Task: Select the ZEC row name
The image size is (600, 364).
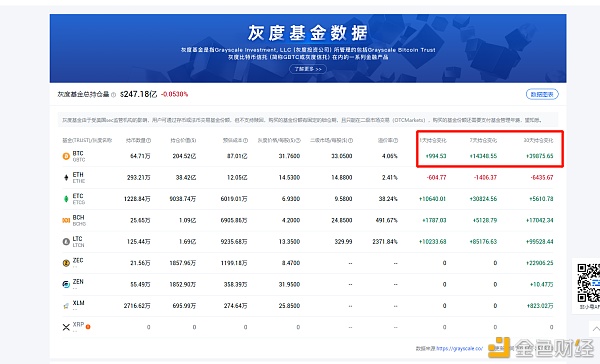Action: click(x=78, y=260)
